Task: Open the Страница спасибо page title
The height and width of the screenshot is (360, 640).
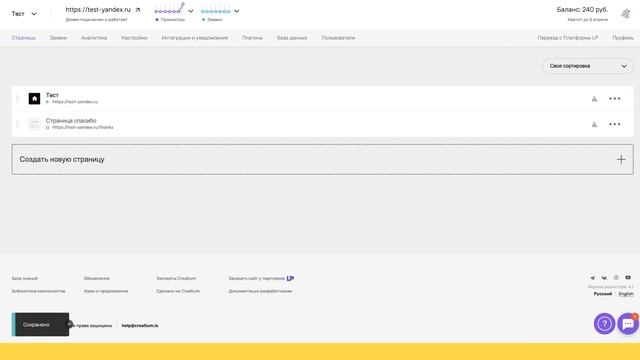Action: 71,120
